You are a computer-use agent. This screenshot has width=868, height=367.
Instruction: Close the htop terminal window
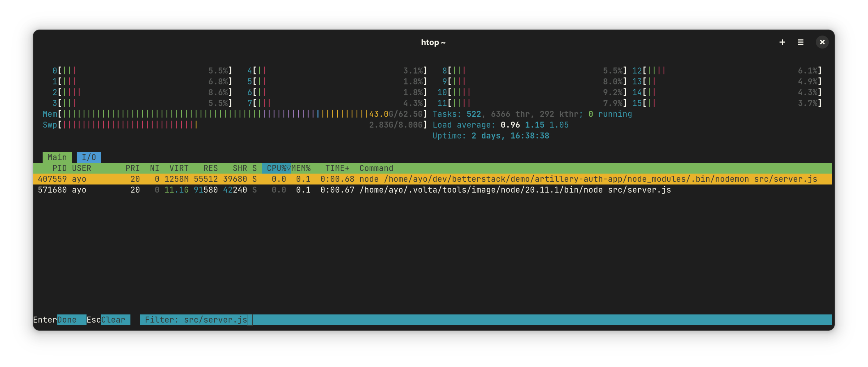[x=822, y=42]
